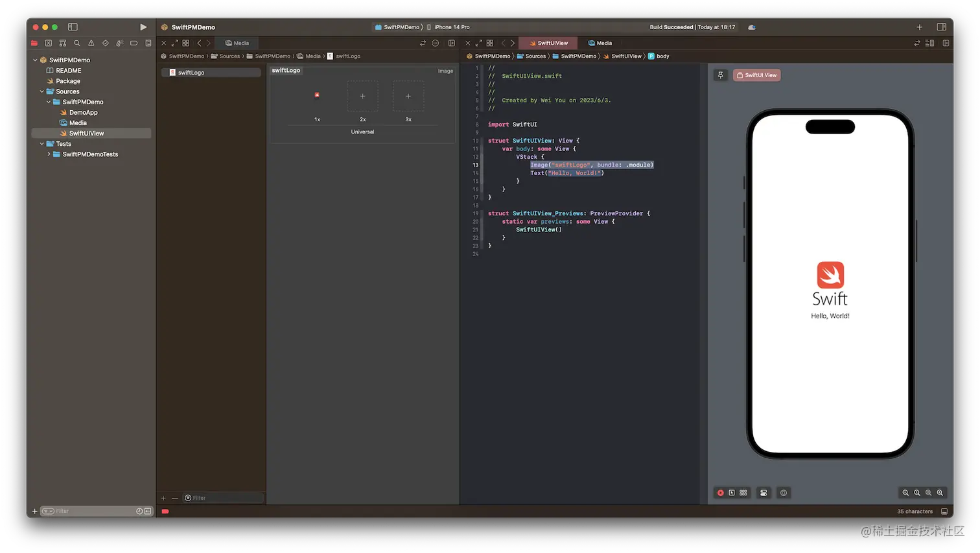
Task: Show the symbol navigator
Action: coord(63,43)
